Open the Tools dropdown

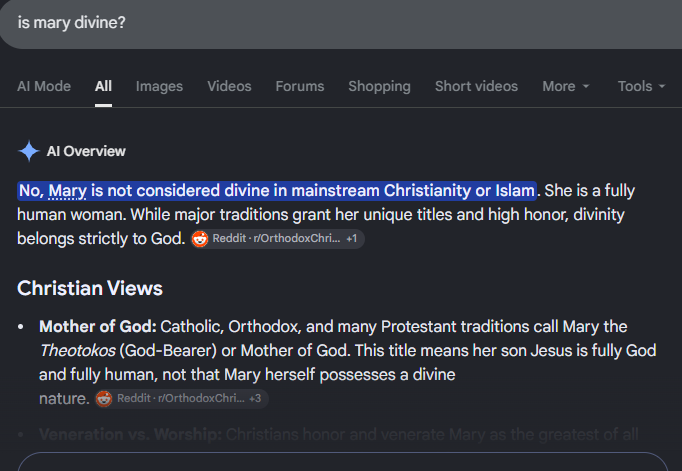pos(642,86)
